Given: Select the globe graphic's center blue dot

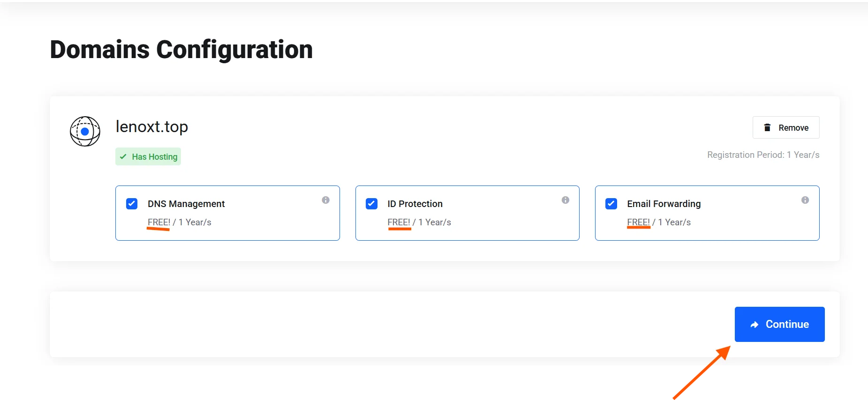Looking at the screenshot, I should point(84,131).
